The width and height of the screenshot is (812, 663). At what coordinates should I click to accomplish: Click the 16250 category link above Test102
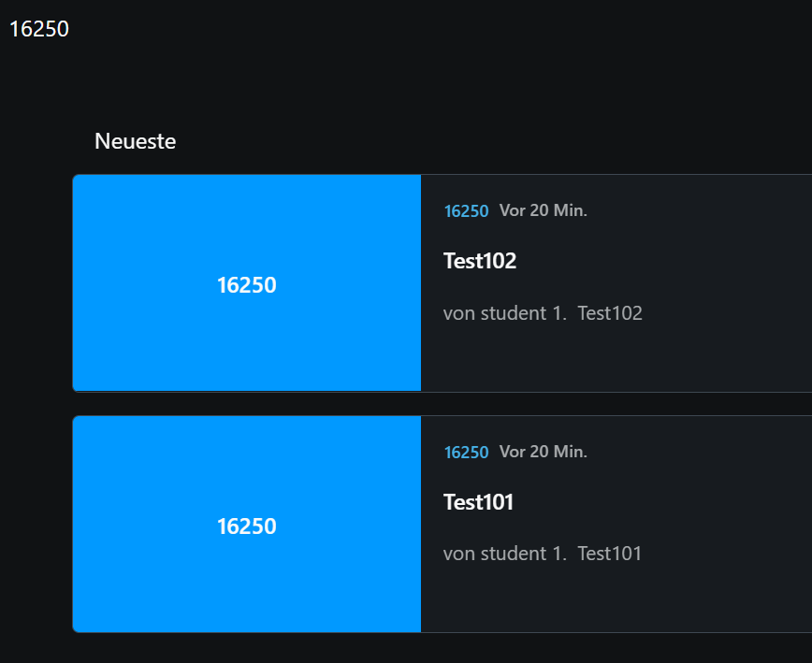coord(466,211)
